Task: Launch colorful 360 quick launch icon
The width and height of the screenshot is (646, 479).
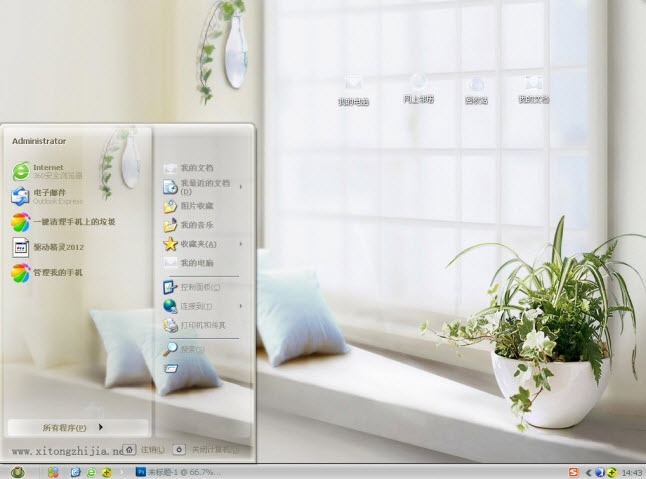Action: [x=53, y=472]
